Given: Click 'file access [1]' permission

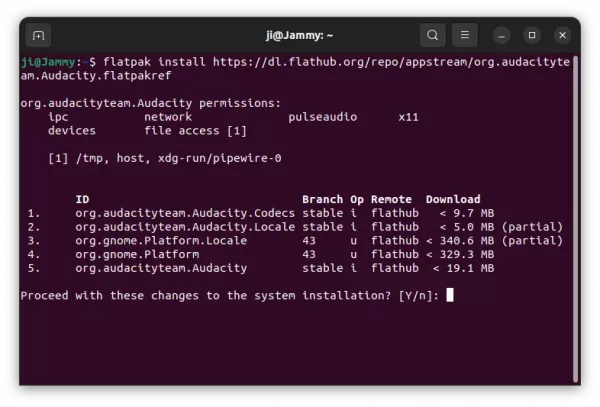Looking at the screenshot, I should coord(196,131).
